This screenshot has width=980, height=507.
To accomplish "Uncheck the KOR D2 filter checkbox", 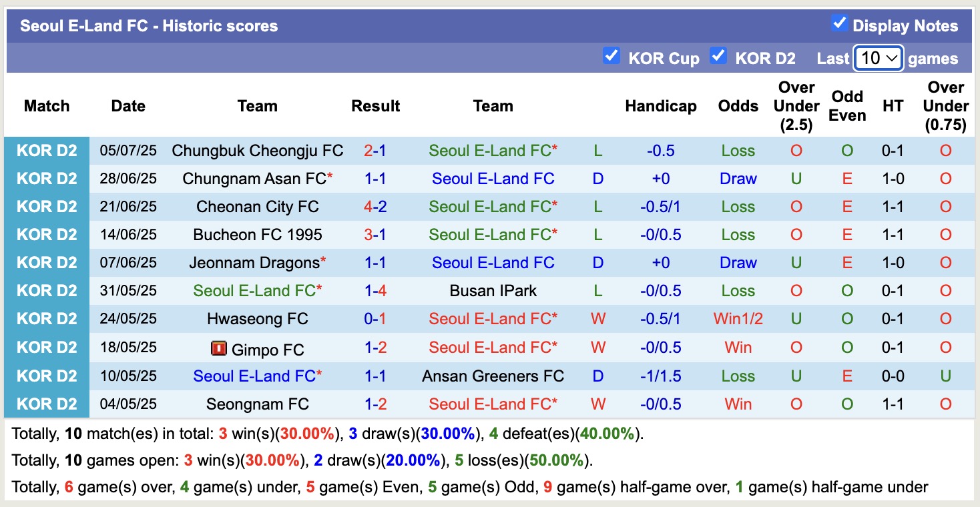I will click(x=718, y=56).
